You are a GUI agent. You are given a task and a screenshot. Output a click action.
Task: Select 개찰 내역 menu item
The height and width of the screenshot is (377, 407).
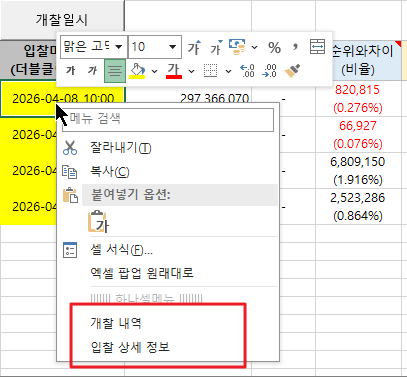167,323
